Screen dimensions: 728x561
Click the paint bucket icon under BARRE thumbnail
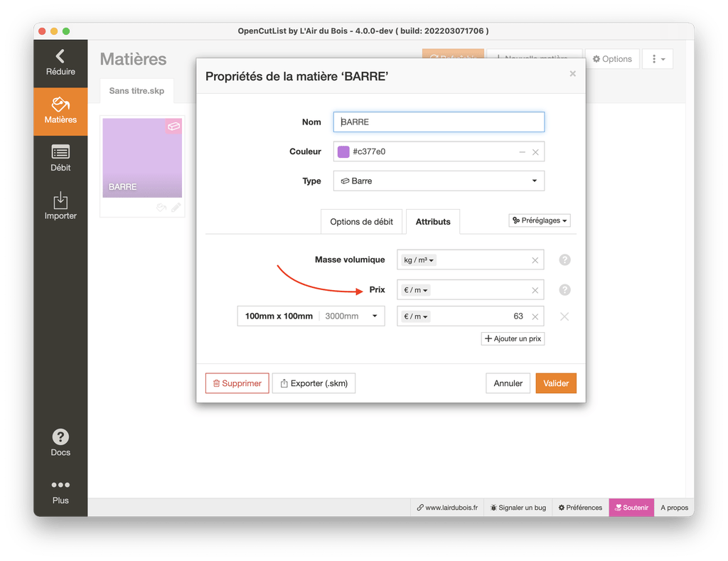161,208
